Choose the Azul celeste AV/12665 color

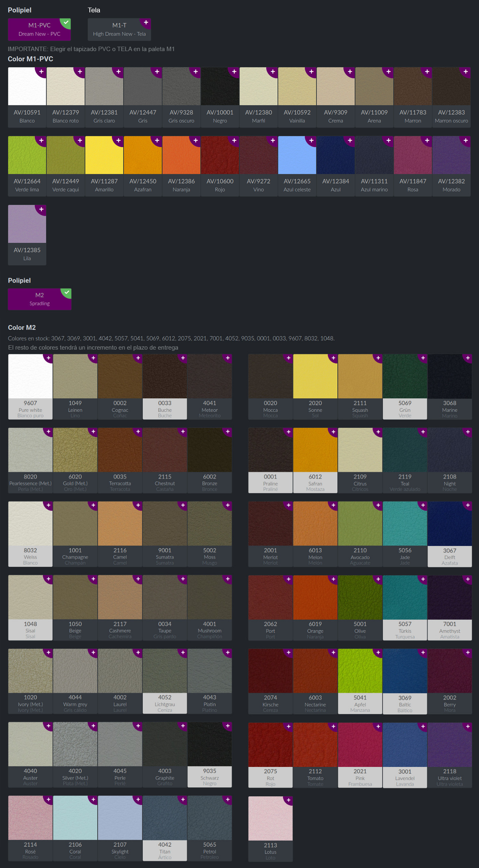point(297,156)
